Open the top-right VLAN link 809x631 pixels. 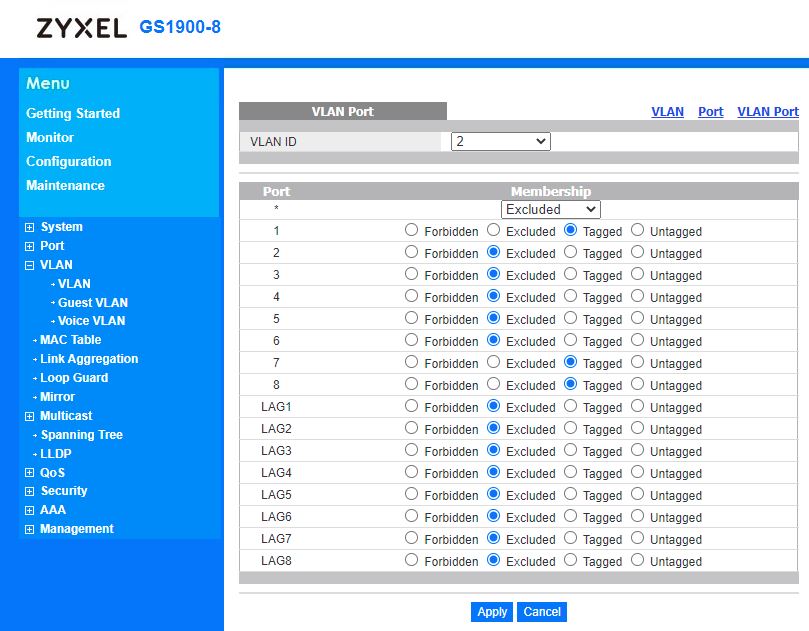point(667,112)
